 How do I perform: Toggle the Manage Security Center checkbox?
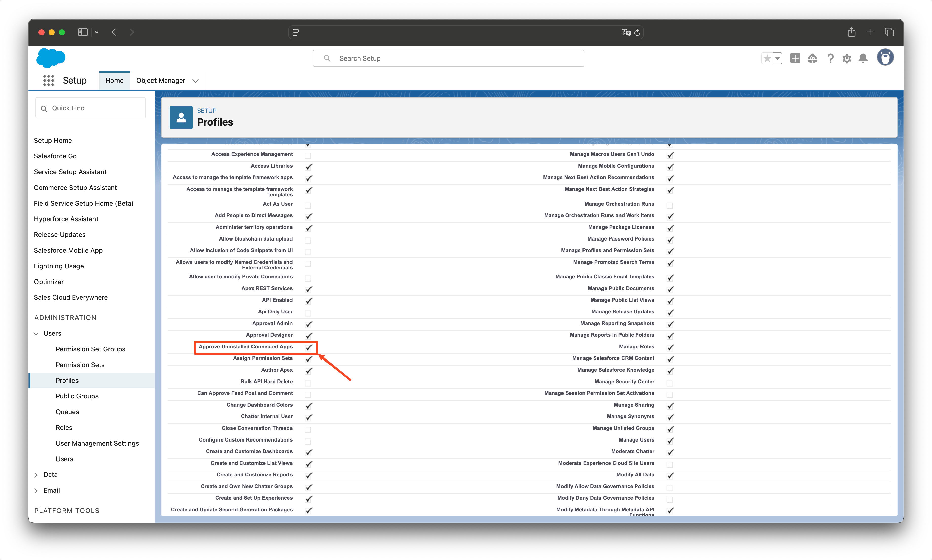670,383
